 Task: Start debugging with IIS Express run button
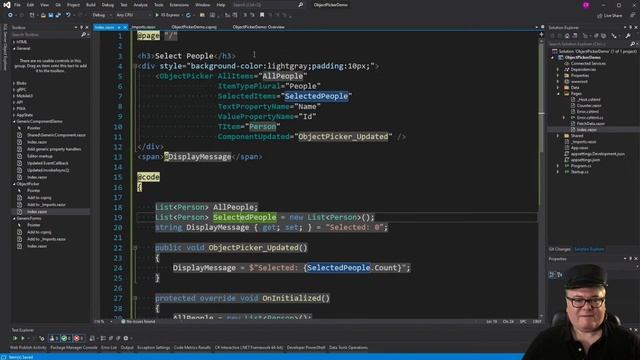tap(167, 15)
